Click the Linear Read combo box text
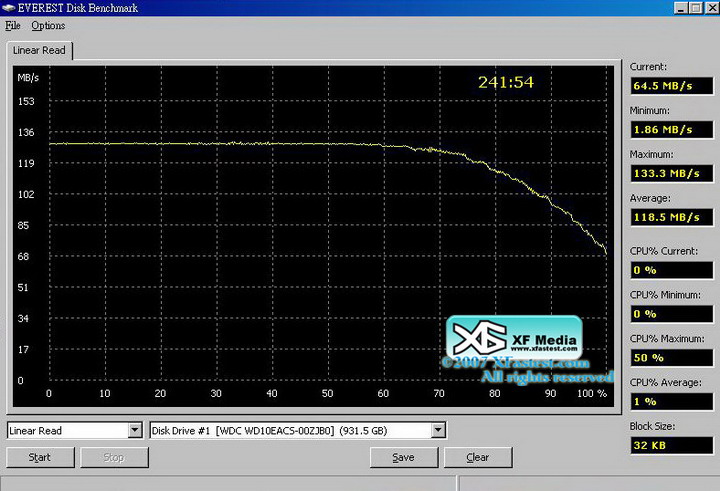720x491 pixels. point(35,431)
